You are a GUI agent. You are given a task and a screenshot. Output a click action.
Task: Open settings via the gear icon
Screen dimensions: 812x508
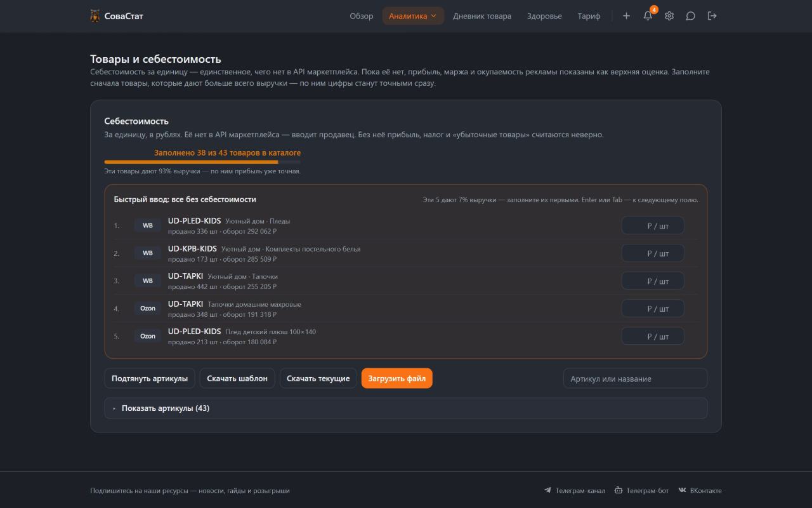pos(669,16)
